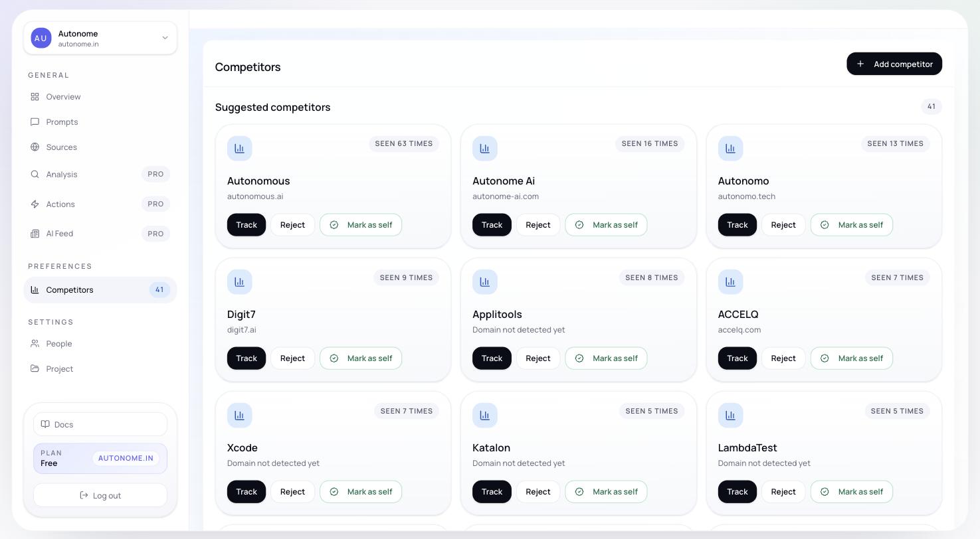The image size is (980, 539).
Task: Track the Digit7 competitor
Action: [x=246, y=358]
